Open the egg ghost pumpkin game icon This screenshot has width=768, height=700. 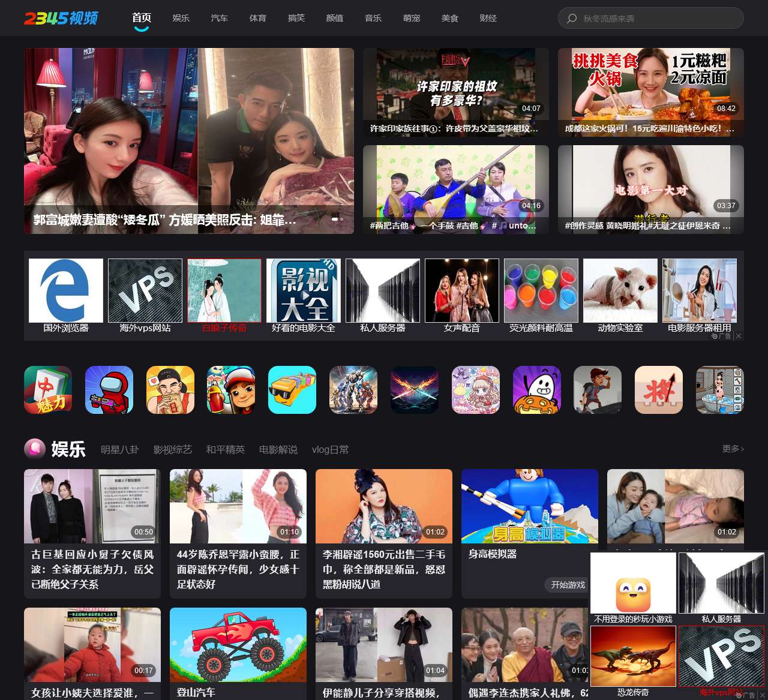click(x=537, y=390)
